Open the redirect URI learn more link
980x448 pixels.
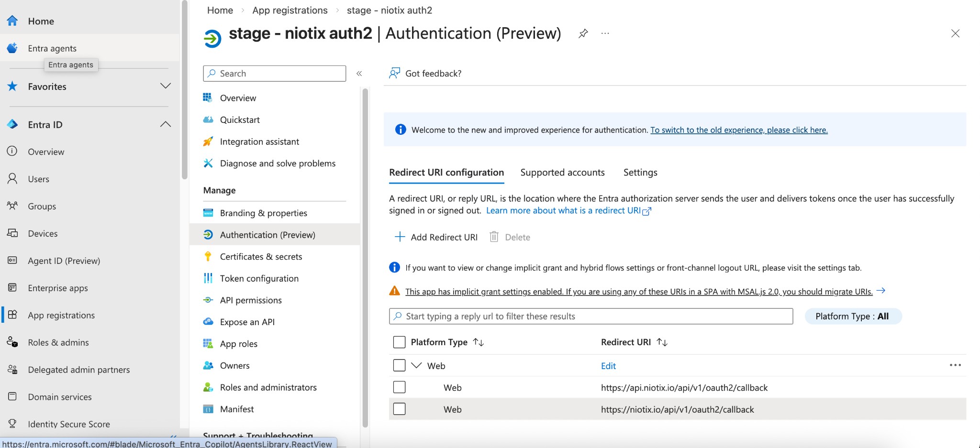click(564, 210)
